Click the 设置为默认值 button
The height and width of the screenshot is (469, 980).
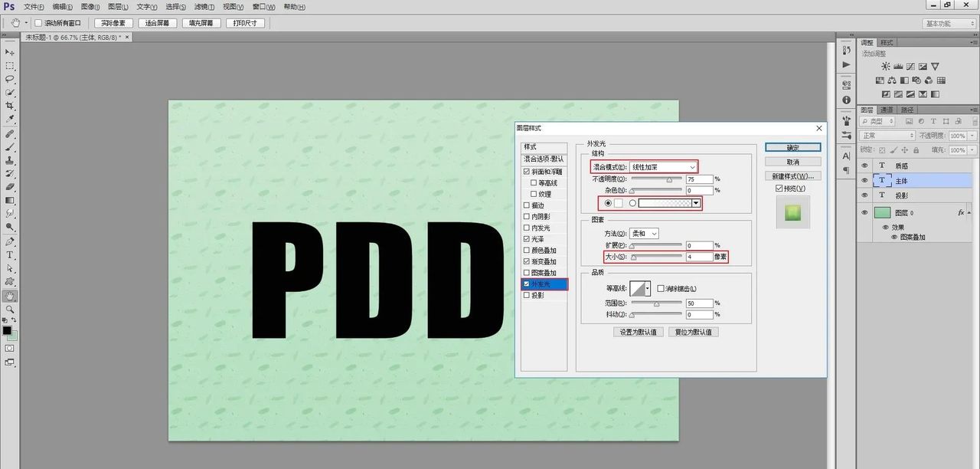(x=638, y=332)
